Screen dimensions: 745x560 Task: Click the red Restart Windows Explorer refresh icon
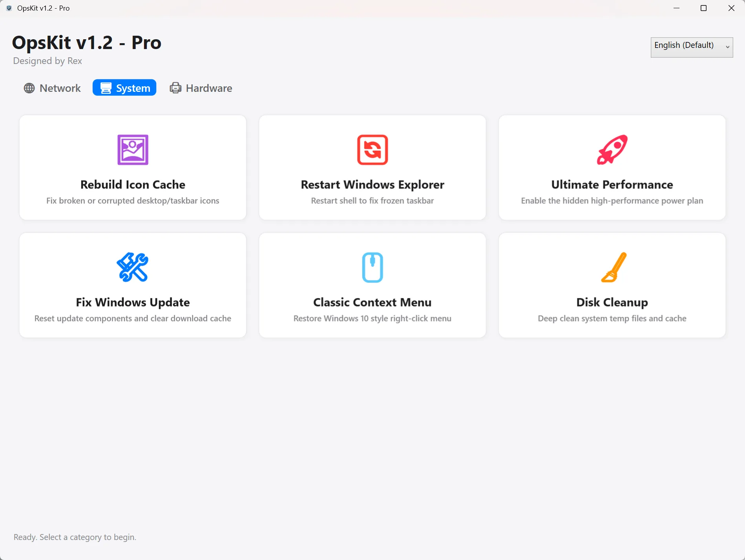372,150
